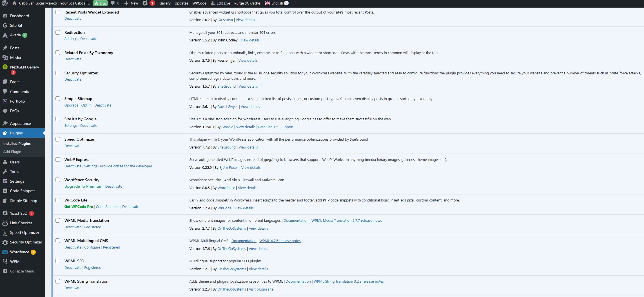Viewport: 644px width, 297px height.
Task: Click the Wordfence shield icon in sidebar
Action: [x=5, y=252]
